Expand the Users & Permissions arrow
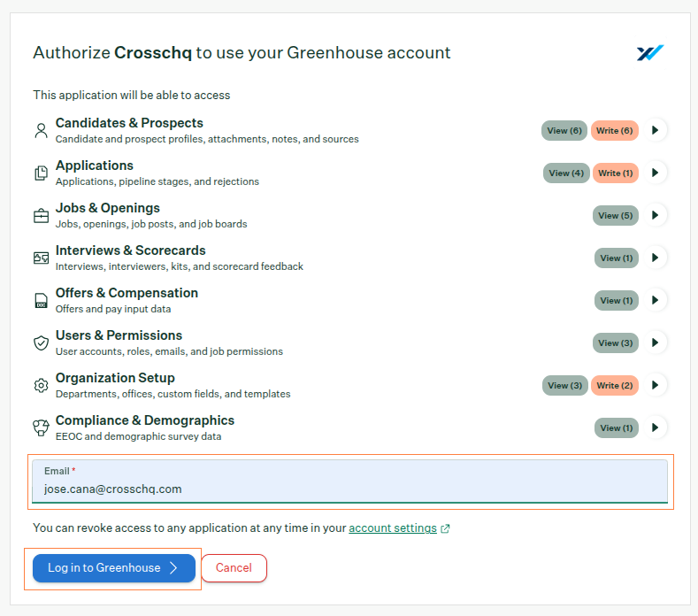Screen dimensions: 698x616 [x=656, y=343]
